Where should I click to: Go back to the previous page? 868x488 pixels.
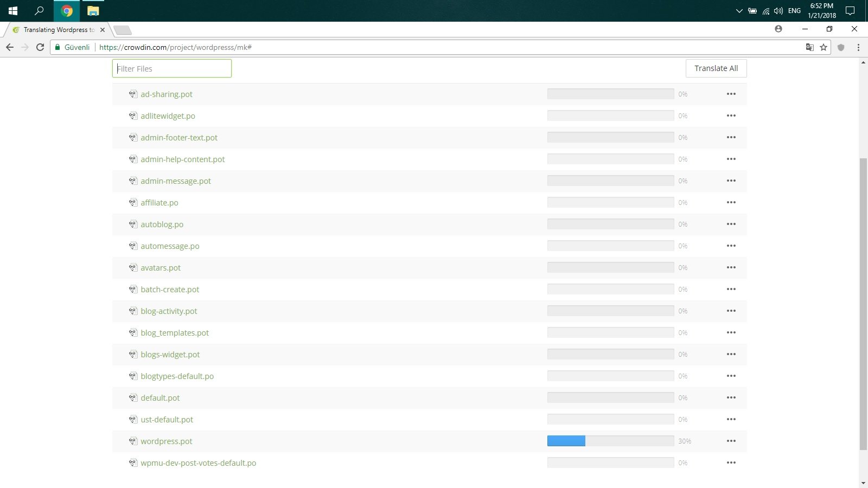point(10,47)
